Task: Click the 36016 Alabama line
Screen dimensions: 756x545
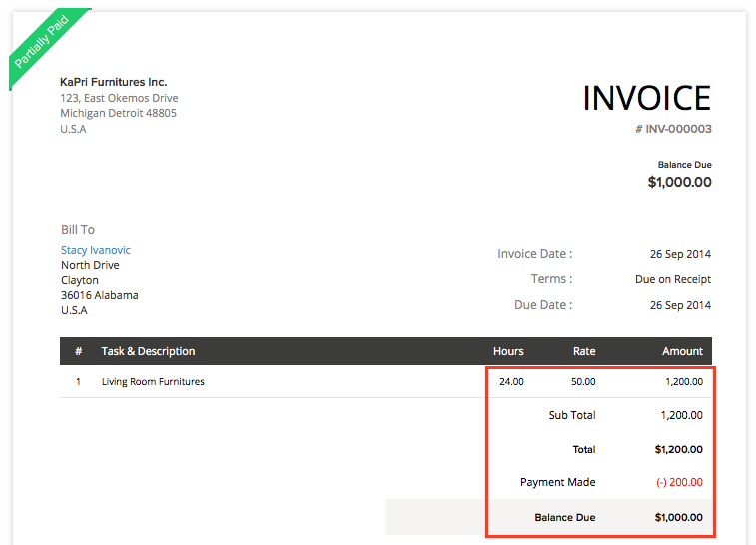Action: 99,295
